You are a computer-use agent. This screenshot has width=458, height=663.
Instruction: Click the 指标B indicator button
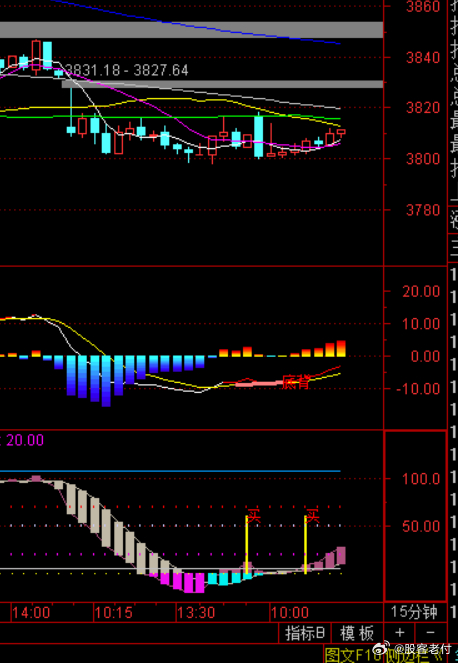[305, 633]
